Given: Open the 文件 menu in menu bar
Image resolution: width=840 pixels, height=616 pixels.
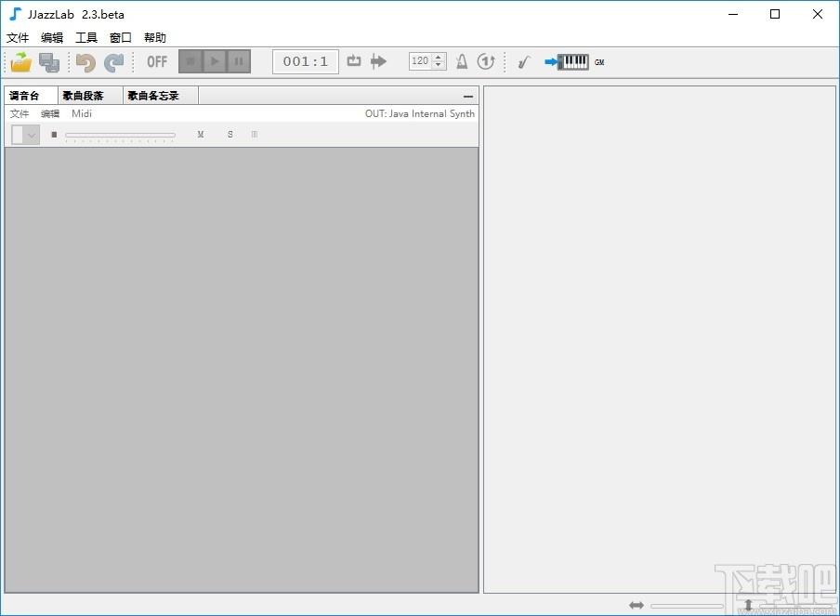Looking at the screenshot, I should (x=18, y=37).
